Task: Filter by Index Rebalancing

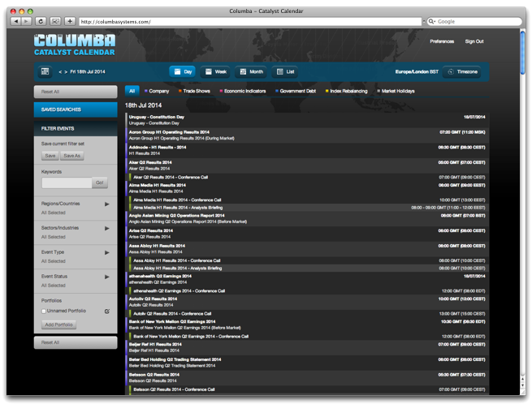Action: coord(347,91)
